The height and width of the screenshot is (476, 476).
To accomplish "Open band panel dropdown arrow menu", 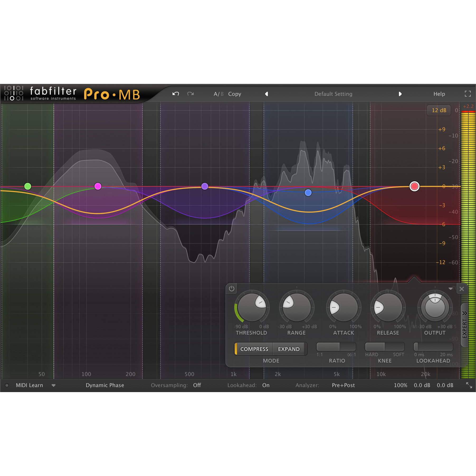I will tap(451, 289).
